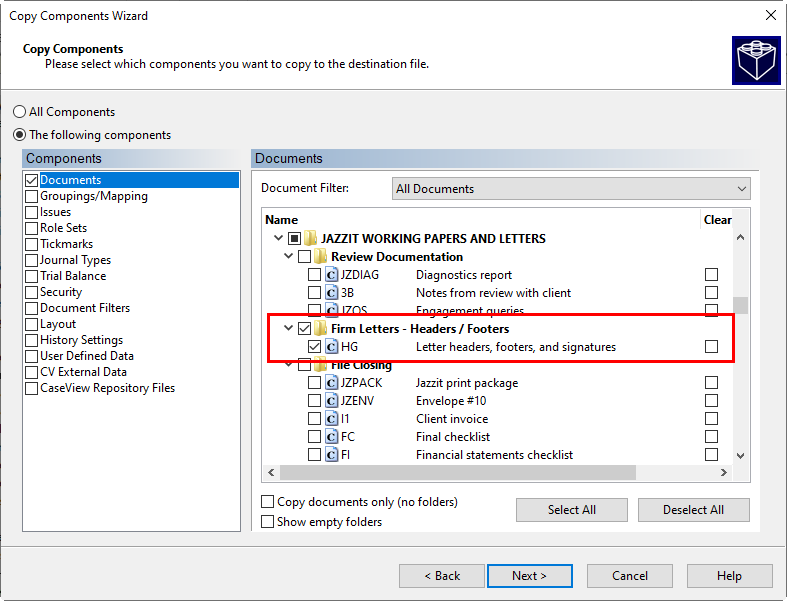The image size is (787, 601).
Task: Enable the Security component checkbox
Action: point(31,292)
